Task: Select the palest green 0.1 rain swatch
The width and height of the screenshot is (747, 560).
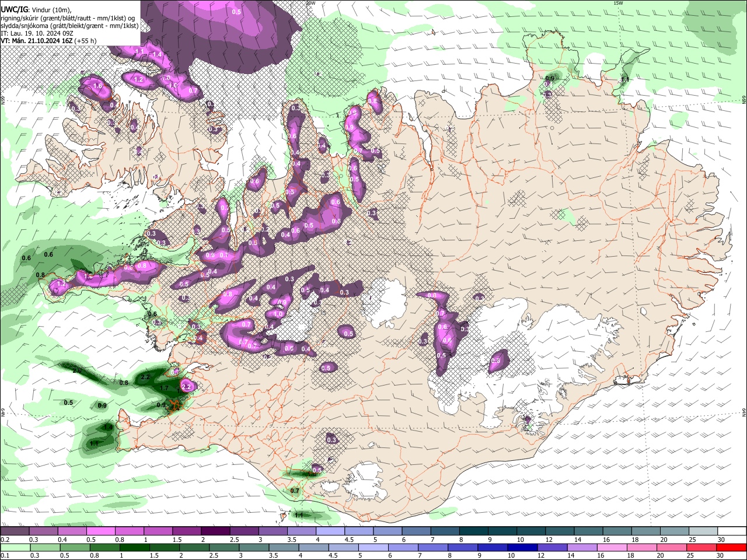Action: point(14,547)
